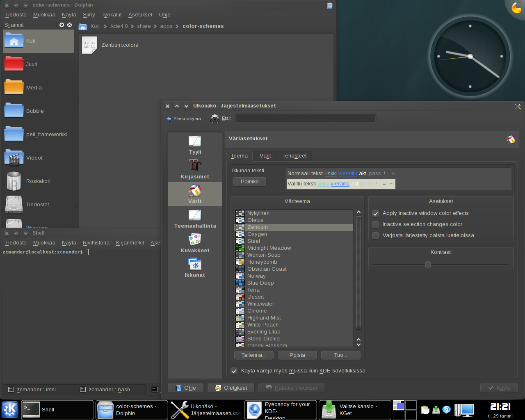The height and width of the screenshot is (420, 525).
Task: Click the scroll-down arrow of color scheme list
Action: (x=358, y=345)
